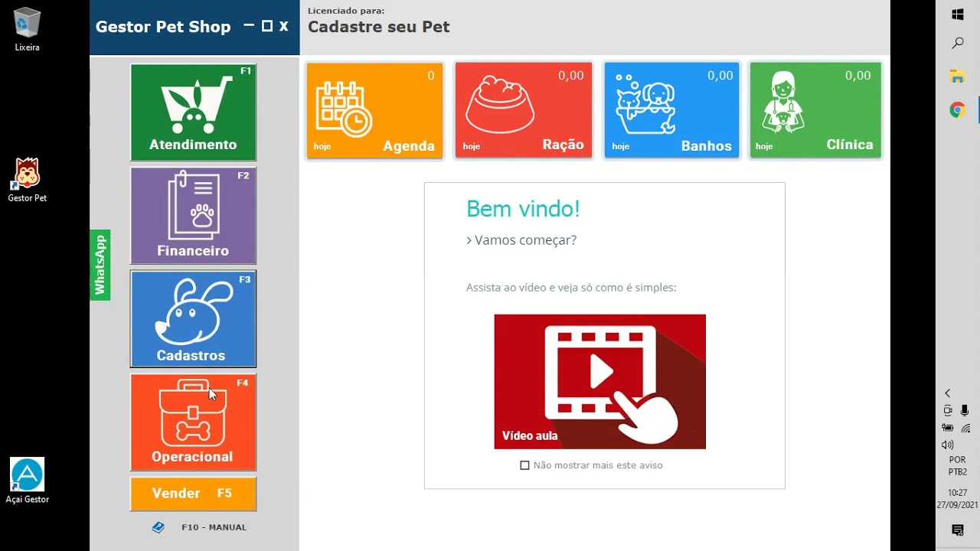Click the 'Cadastre seu Pet' title
980x551 pixels.
coord(378,27)
